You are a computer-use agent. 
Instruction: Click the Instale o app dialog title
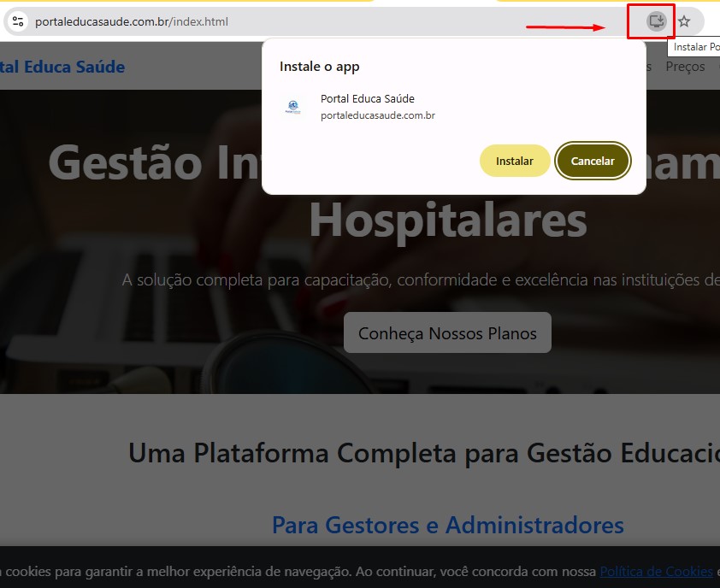coord(320,66)
